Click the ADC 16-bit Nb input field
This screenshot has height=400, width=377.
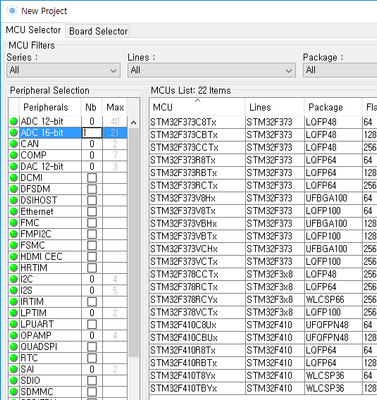pyautogui.click(x=92, y=133)
